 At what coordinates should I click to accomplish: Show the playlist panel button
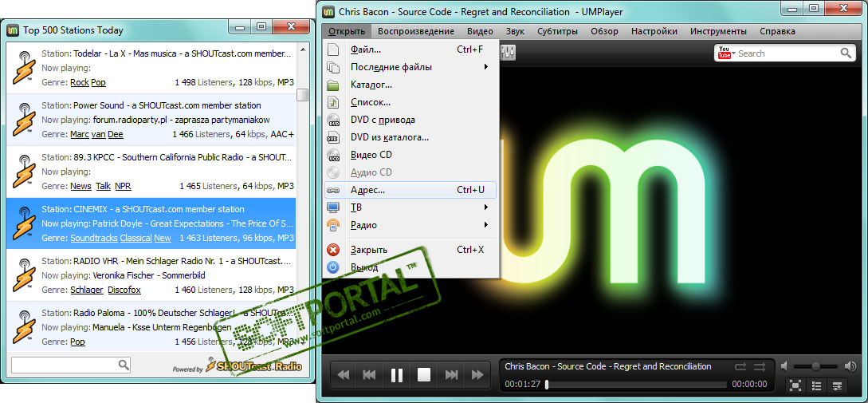coord(816,385)
